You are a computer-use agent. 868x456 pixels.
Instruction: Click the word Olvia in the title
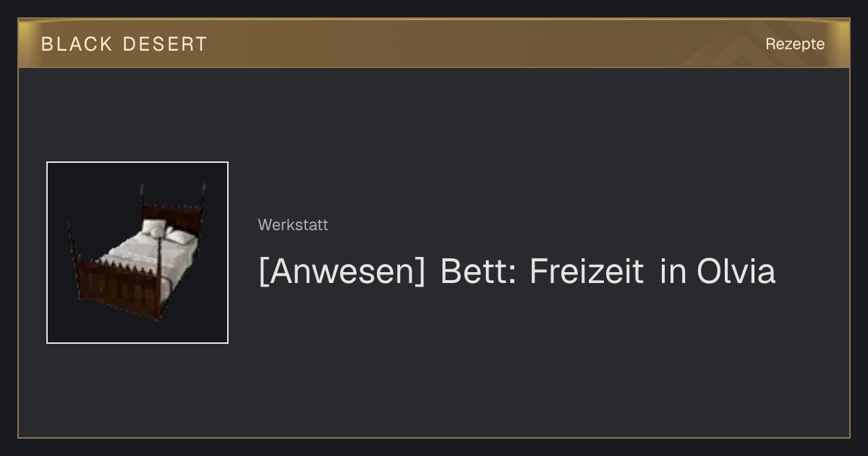point(736,272)
